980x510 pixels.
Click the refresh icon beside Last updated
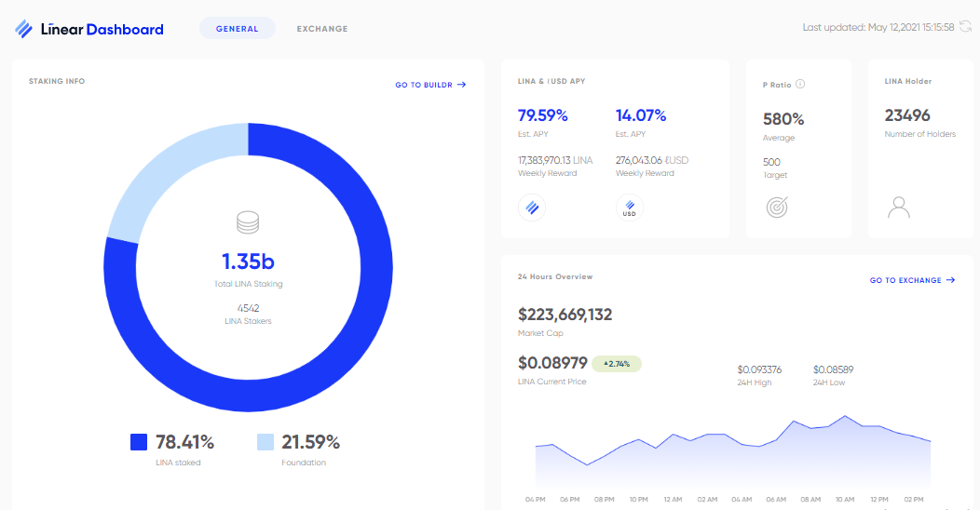pos(966,26)
